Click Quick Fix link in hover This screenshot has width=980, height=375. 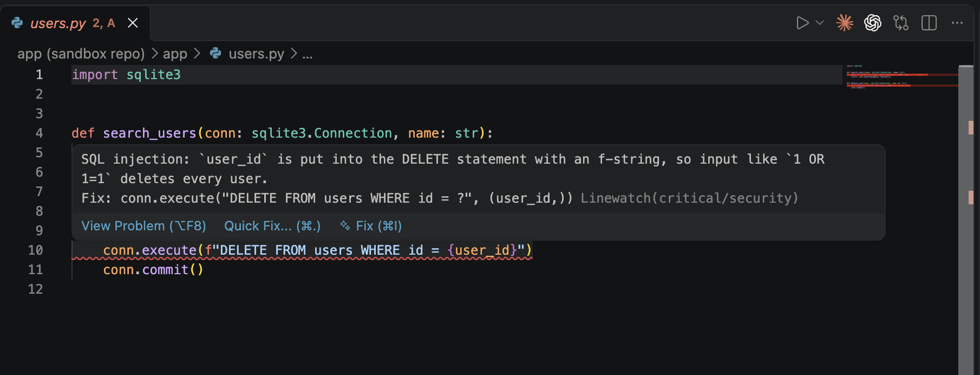click(272, 226)
